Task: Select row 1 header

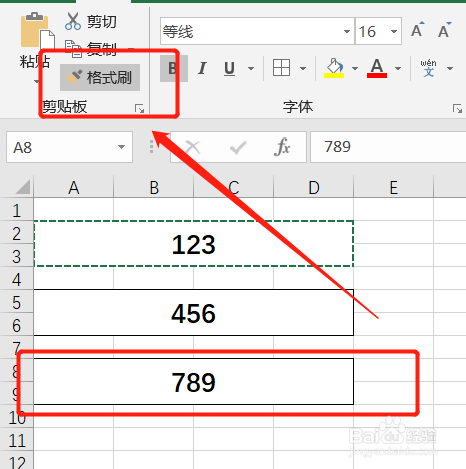Action: click(x=17, y=209)
